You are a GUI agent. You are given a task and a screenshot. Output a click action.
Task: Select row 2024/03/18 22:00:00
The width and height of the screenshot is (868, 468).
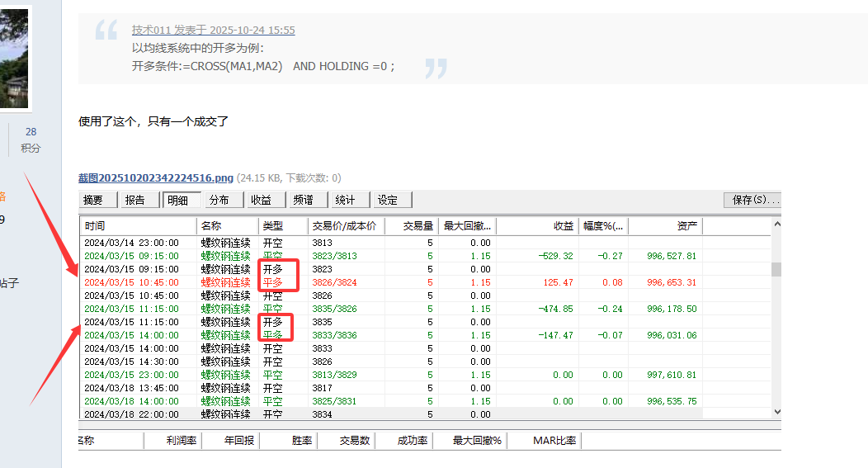coord(425,414)
